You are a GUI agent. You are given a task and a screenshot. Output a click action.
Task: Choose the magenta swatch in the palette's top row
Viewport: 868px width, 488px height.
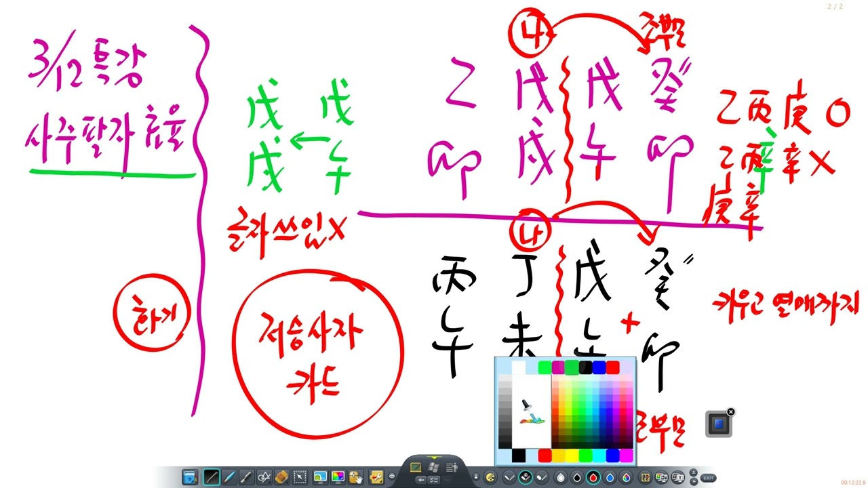[558, 367]
